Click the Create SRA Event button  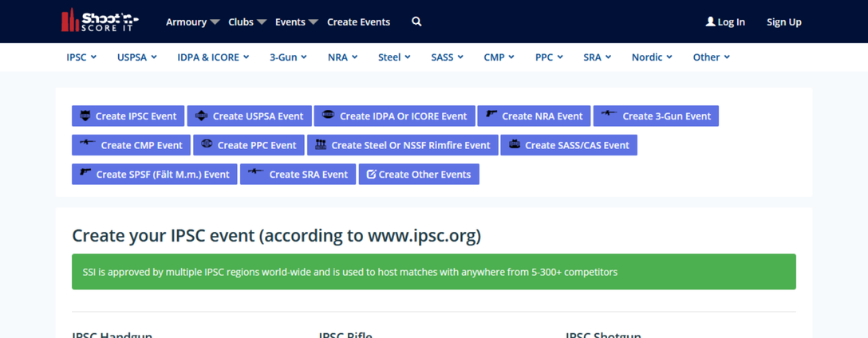[x=298, y=175]
